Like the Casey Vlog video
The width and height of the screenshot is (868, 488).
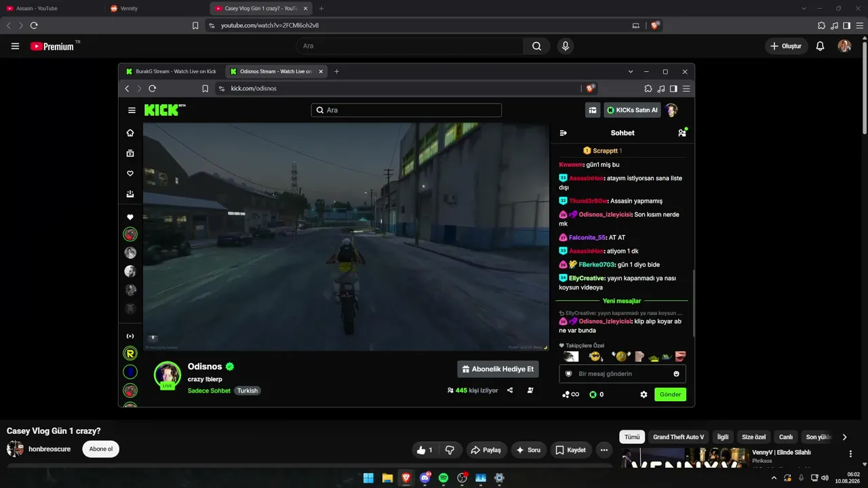tap(425, 450)
